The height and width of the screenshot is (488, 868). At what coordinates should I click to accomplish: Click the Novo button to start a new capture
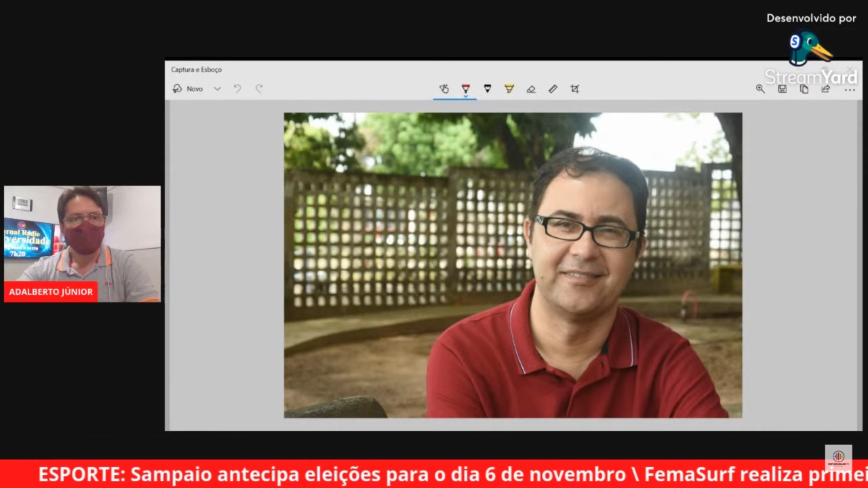coord(188,89)
